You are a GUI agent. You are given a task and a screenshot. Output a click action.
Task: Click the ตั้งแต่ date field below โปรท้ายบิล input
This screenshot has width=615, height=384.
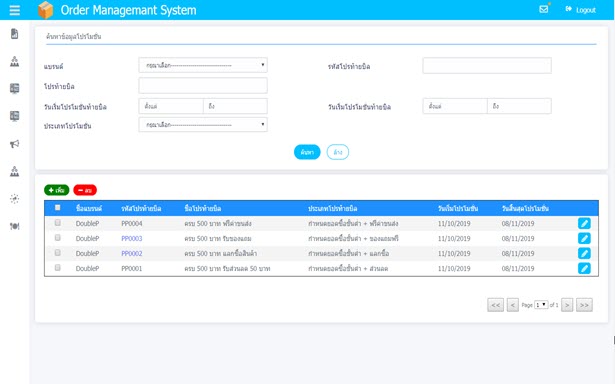click(171, 106)
